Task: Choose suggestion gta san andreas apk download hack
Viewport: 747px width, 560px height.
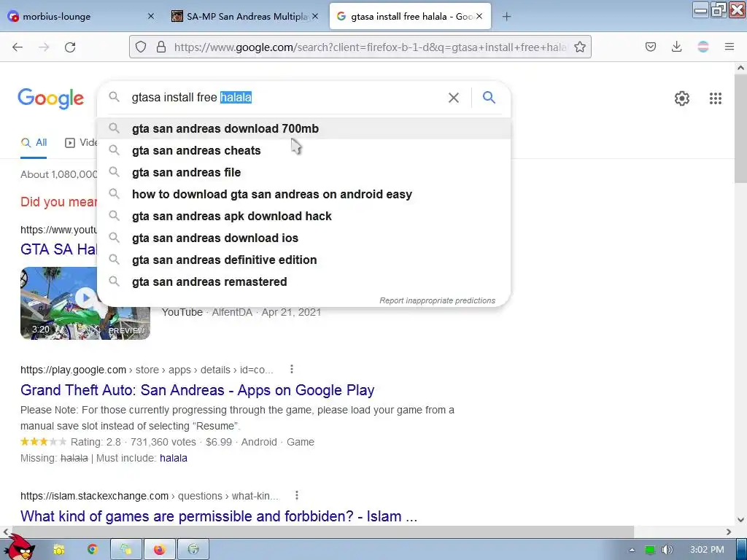Action: click(x=304, y=216)
